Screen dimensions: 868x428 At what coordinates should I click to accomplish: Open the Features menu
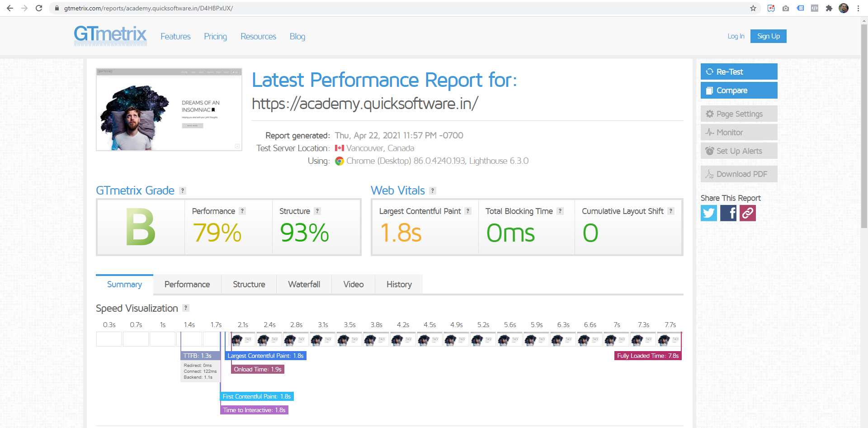point(175,36)
